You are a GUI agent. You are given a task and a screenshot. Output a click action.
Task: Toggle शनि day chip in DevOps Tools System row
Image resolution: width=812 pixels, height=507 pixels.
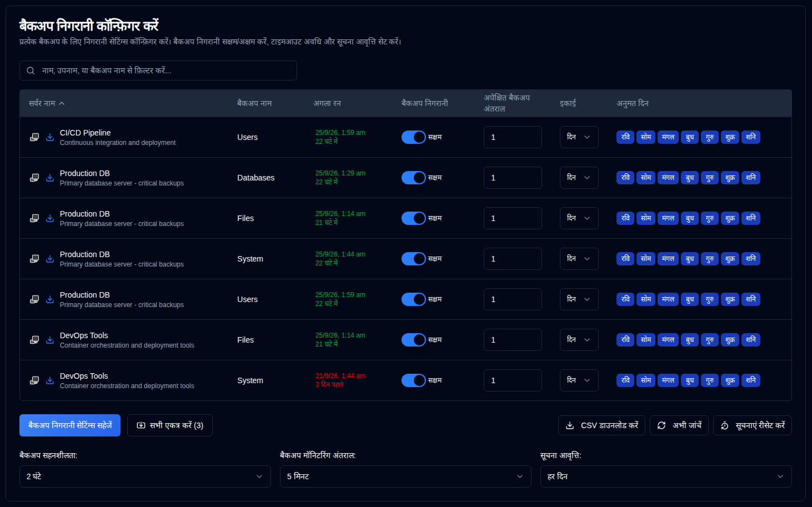(751, 380)
